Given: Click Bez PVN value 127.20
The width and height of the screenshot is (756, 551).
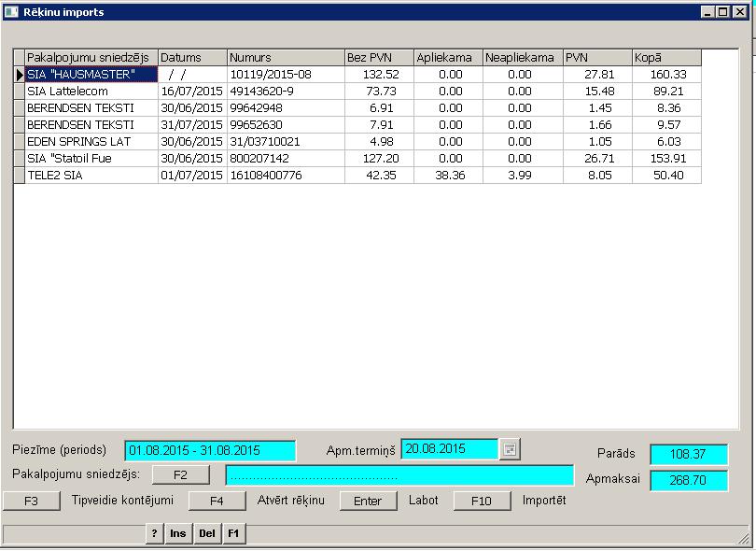Looking at the screenshot, I should pyautogui.click(x=380, y=159).
